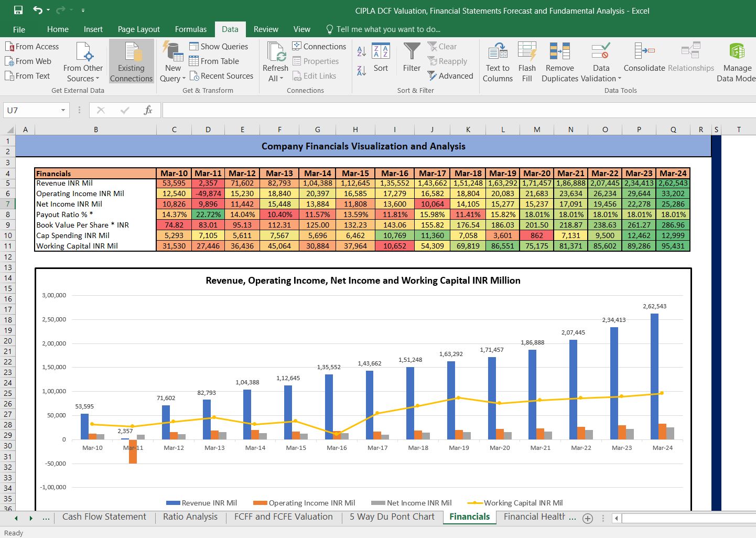Click the Working Capital INR Mil legend entry
The image size is (756, 538).
(x=515, y=503)
